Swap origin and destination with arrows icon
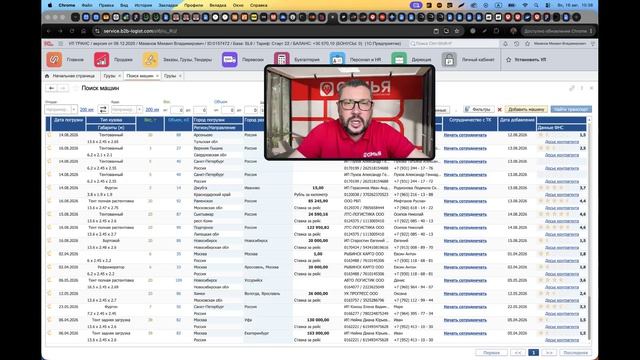 click(x=103, y=109)
